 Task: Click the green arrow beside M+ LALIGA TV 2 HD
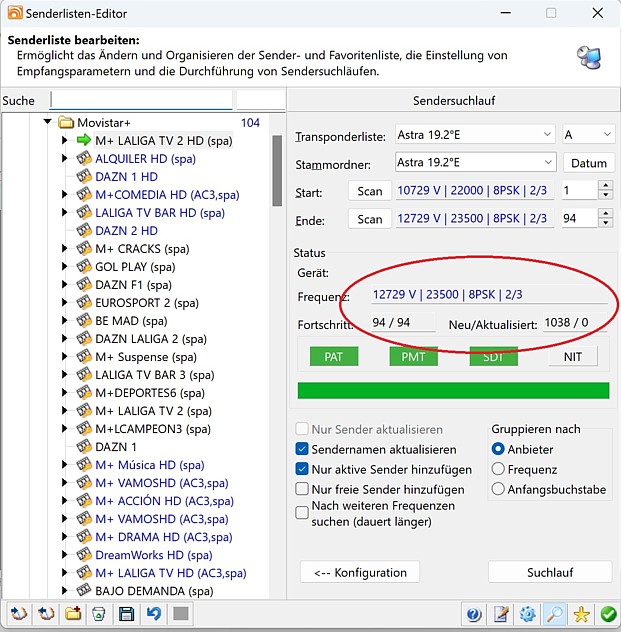coord(84,140)
